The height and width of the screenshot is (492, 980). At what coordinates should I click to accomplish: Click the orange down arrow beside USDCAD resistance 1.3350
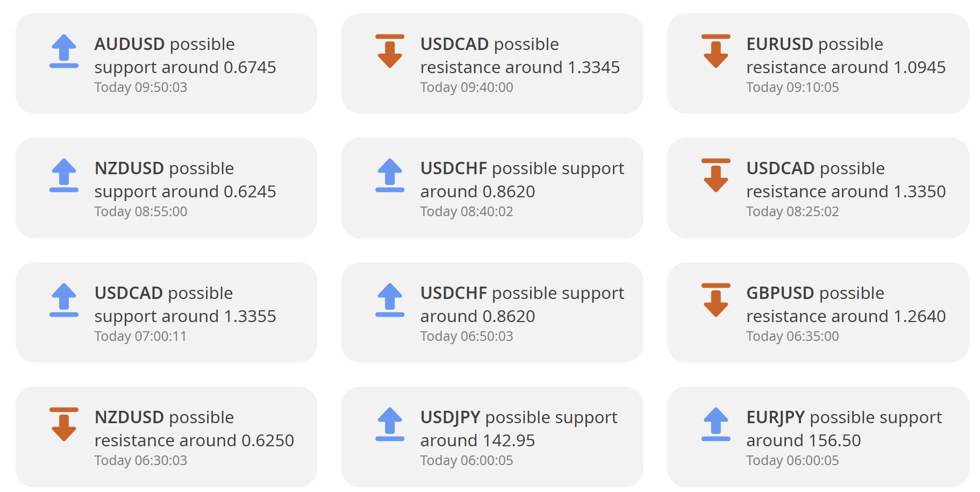(716, 175)
